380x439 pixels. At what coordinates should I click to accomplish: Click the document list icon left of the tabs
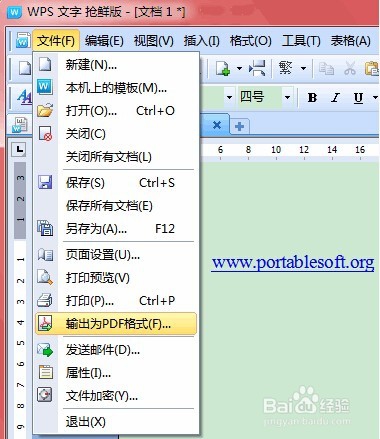click(20, 125)
